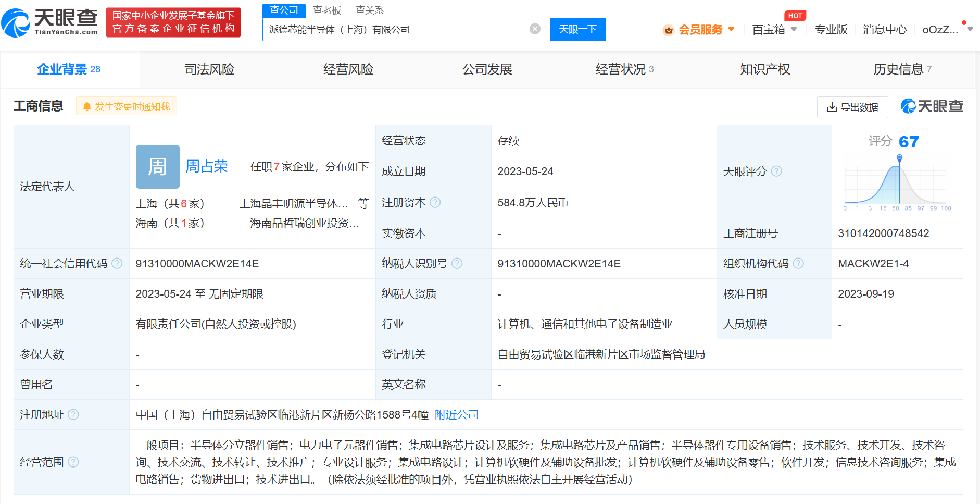Select the 查老板 search mode tab
This screenshot has height=504, width=980.
[x=327, y=10]
